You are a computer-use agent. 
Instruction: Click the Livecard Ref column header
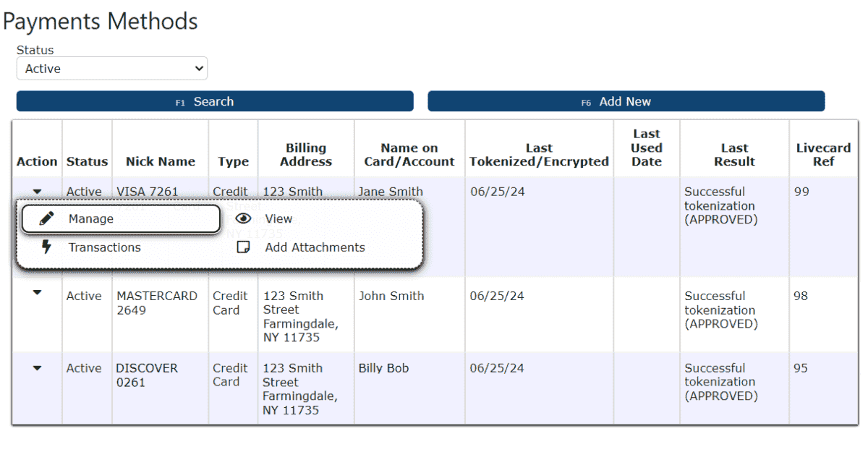(x=823, y=155)
